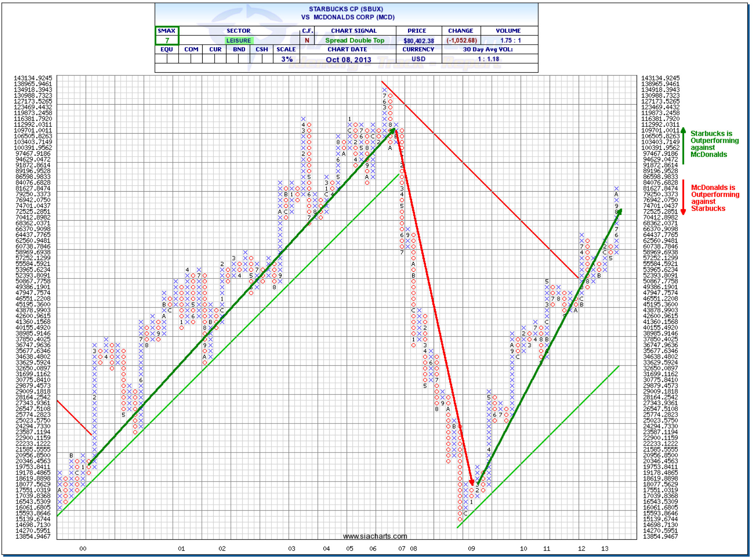This screenshot has height=560, width=753.
Task: Select the CUR column header
Action: pos(215,49)
